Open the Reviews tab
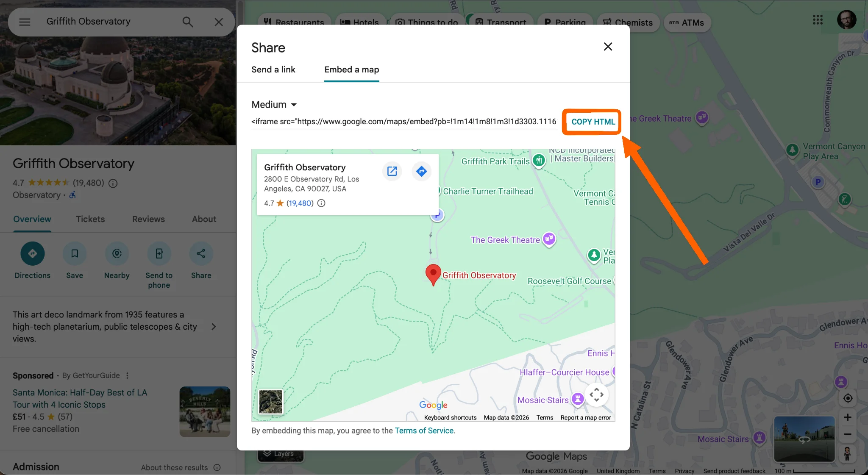 pos(148,219)
